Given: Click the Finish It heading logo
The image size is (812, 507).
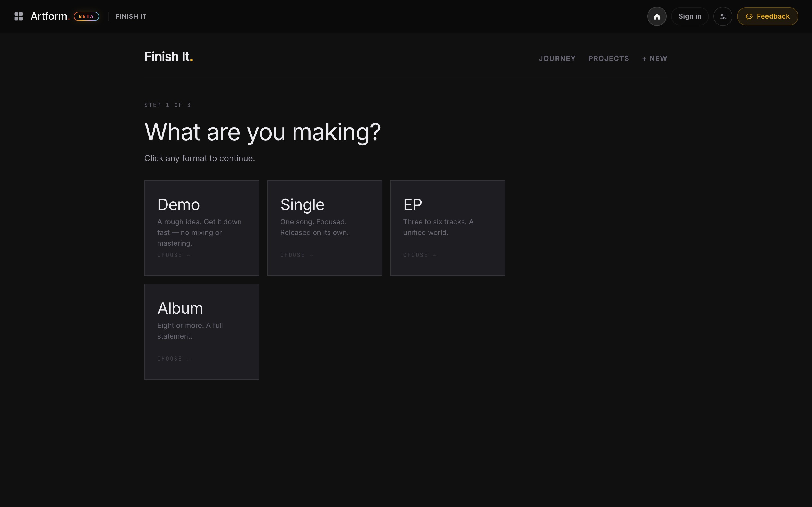Looking at the screenshot, I should tap(168, 57).
